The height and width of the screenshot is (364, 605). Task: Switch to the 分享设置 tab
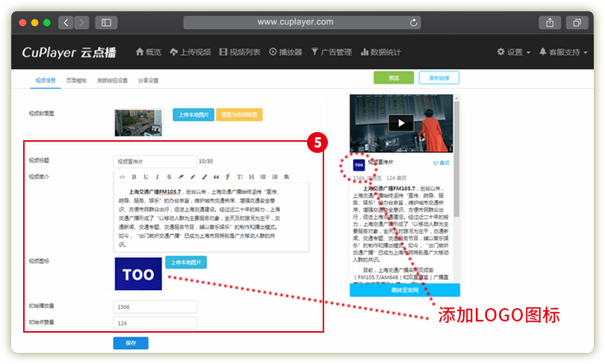148,81
